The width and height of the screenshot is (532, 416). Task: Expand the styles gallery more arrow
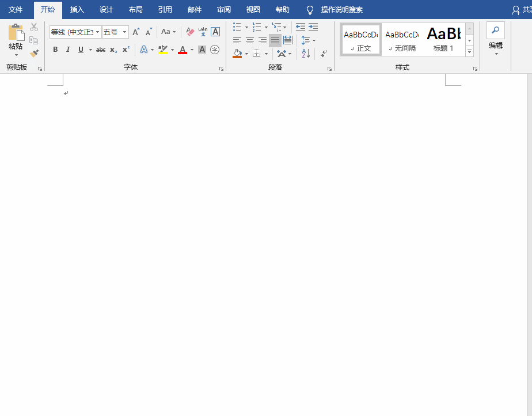[x=470, y=52]
